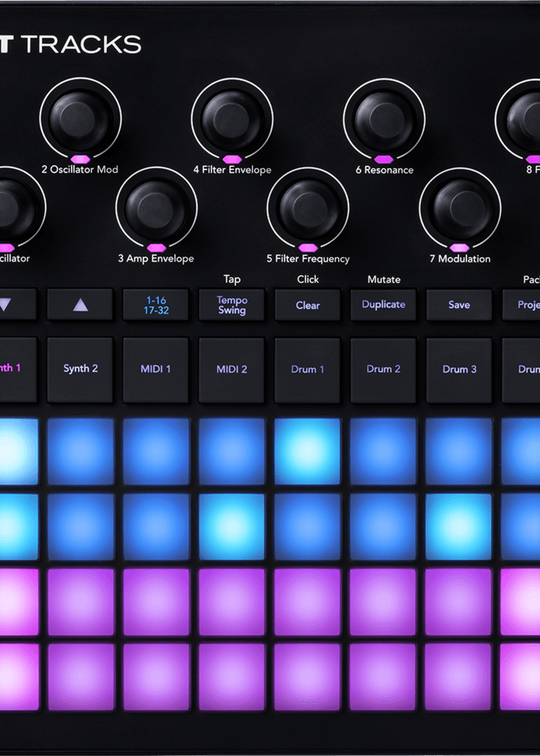This screenshot has width=540, height=756.
Task: Tap upper purple row pad under Synth 2
Action: click(81, 602)
